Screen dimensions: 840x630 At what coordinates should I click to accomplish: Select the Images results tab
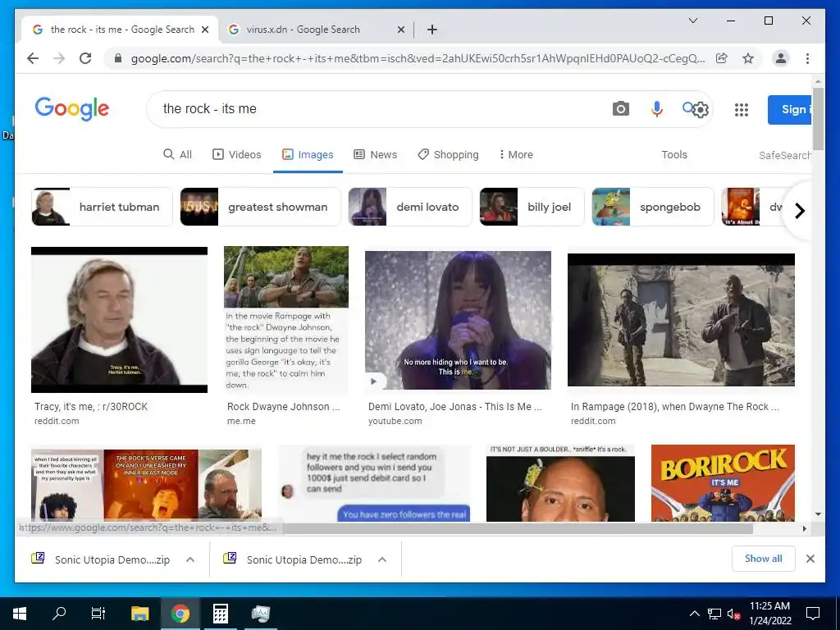[x=308, y=154]
